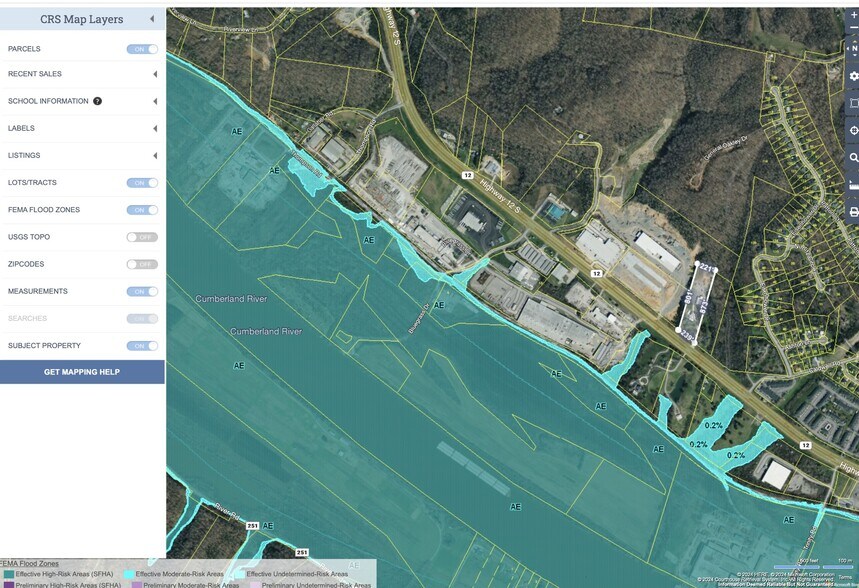Click the locate crosshair target icon
The image size is (859, 588).
(853, 131)
